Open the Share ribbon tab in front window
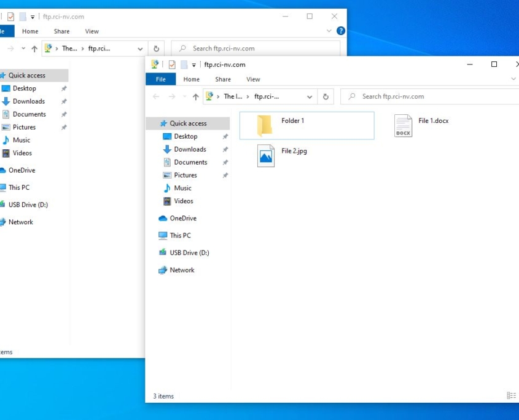 (223, 79)
